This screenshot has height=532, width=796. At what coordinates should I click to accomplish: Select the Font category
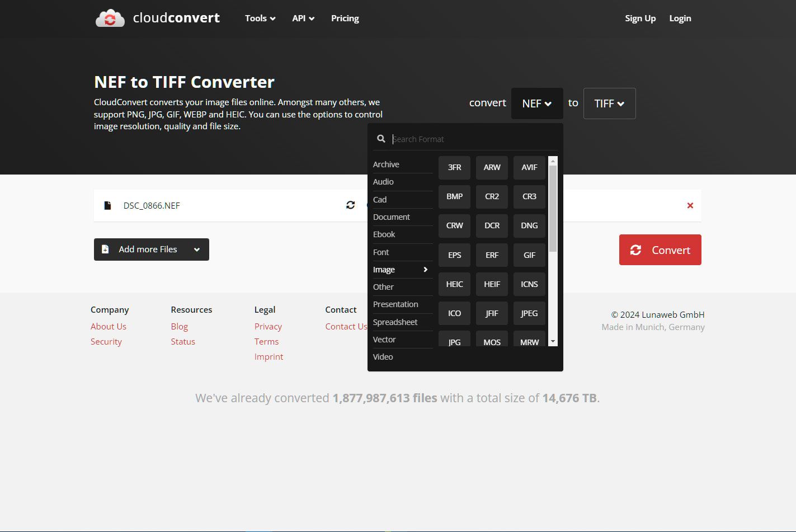pyautogui.click(x=403, y=252)
